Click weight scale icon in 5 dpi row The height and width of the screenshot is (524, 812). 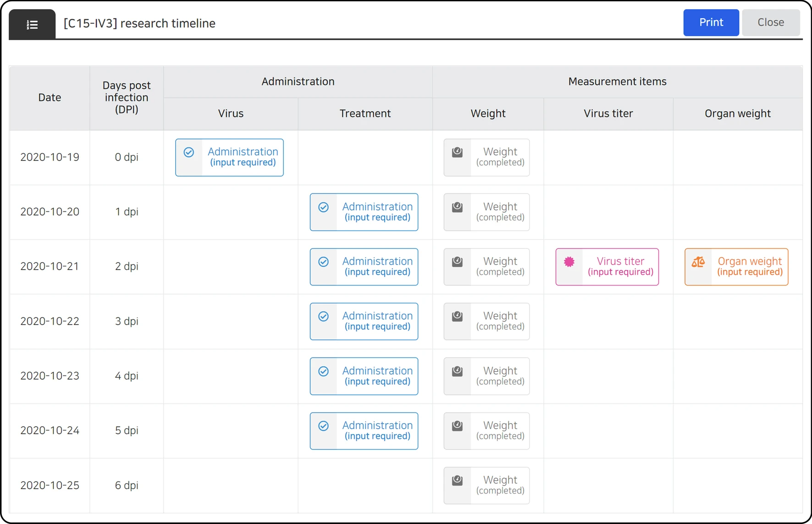pos(457,426)
